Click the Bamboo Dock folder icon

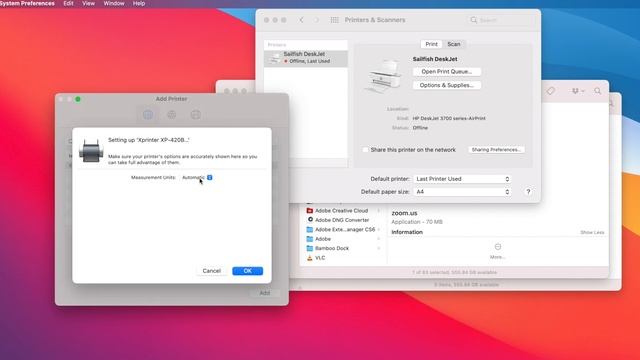click(310, 248)
